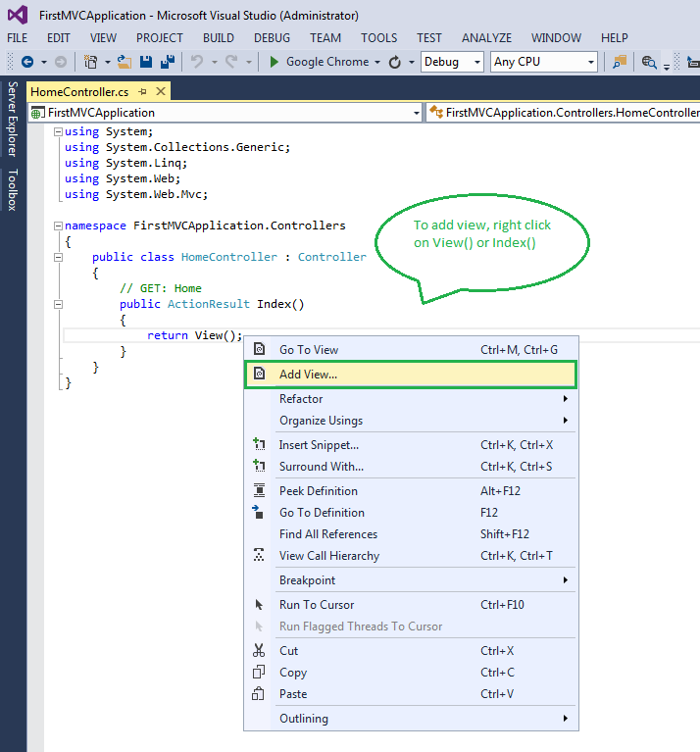The image size is (700, 752).
Task: Click the Save floppy disk icon
Action: click(146, 62)
